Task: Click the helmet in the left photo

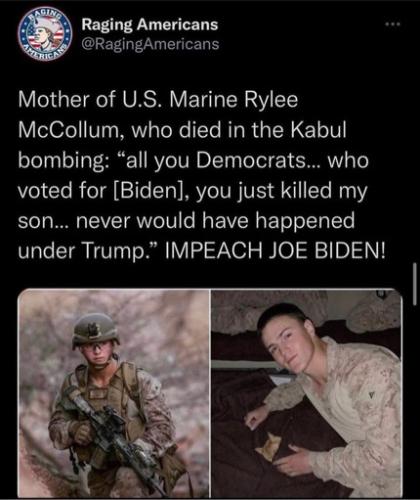Action: point(95,330)
